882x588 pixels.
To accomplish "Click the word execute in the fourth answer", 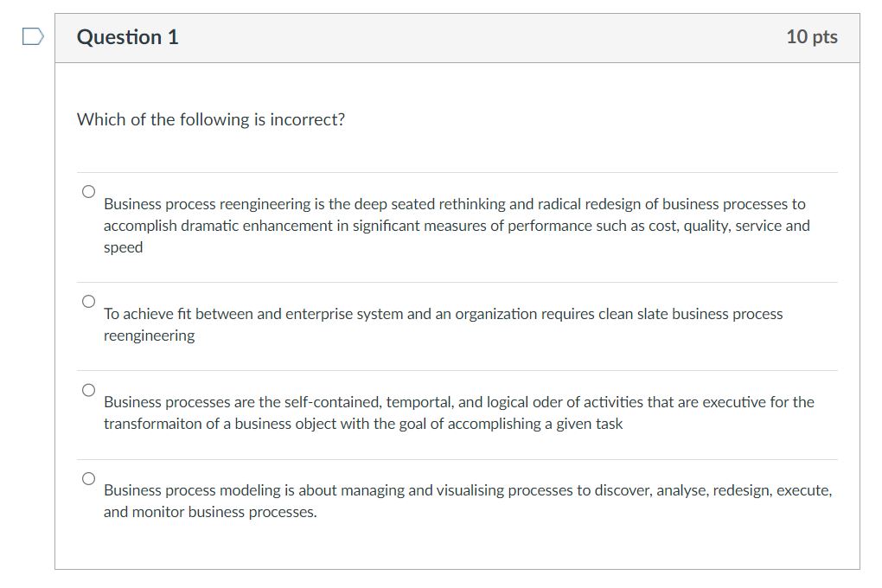I will coord(803,489).
